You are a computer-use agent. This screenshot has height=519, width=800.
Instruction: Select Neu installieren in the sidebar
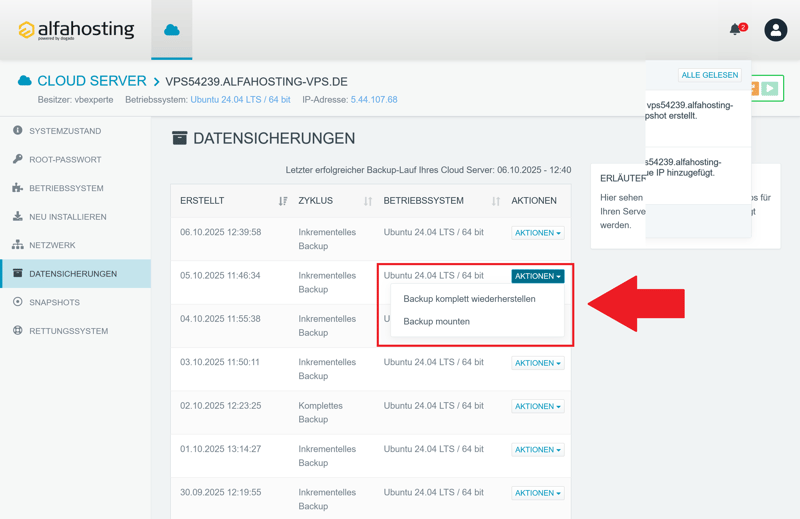click(x=67, y=217)
